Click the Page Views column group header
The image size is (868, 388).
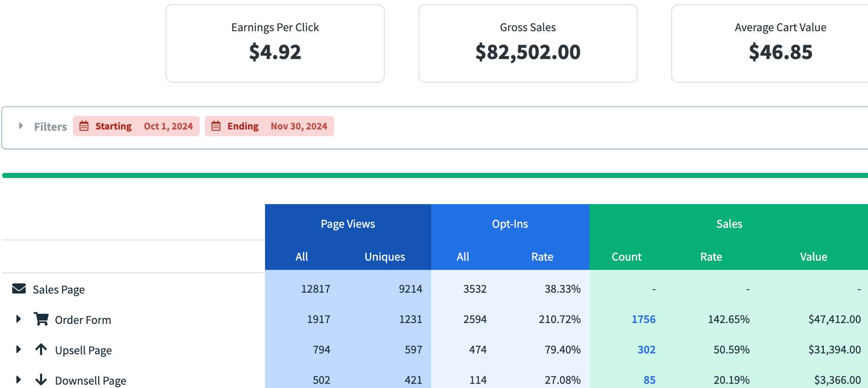pyautogui.click(x=348, y=224)
